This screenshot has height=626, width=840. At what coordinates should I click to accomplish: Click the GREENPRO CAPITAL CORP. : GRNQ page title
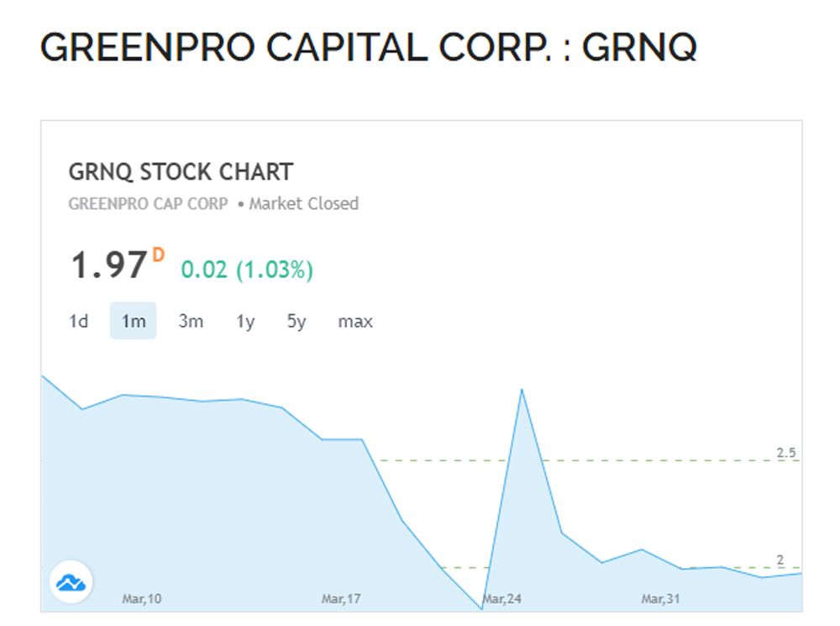[368, 49]
